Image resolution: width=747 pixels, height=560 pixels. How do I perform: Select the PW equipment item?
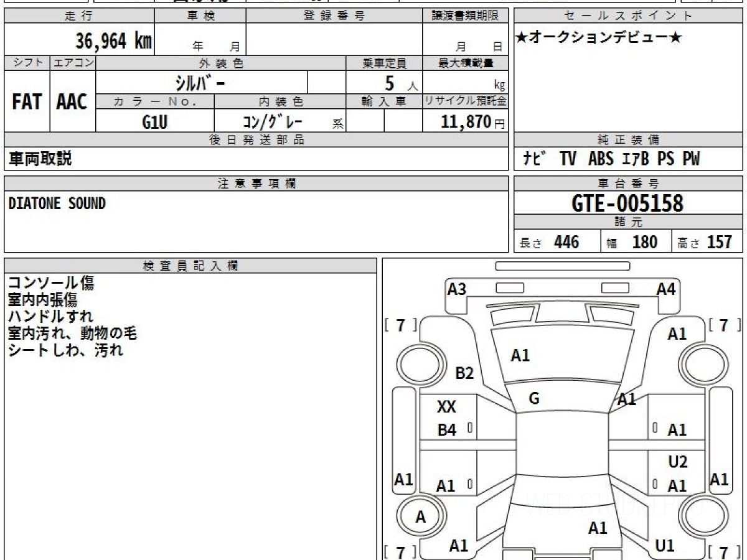coord(691,159)
